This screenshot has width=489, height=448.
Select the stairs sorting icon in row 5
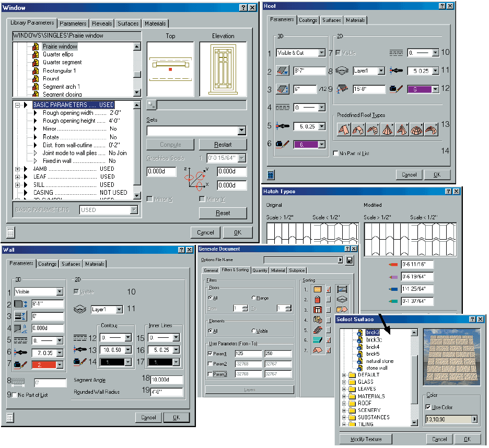tap(318, 329)
